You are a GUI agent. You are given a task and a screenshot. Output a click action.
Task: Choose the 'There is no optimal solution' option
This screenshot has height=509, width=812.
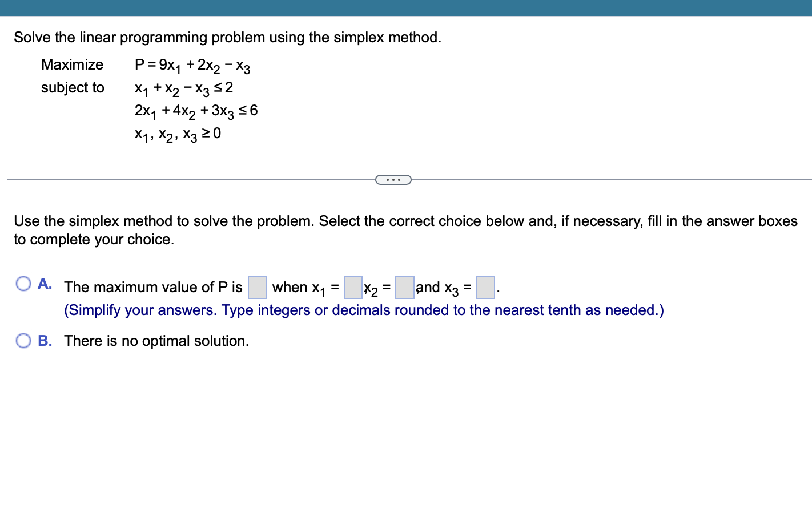coord(156,341)
